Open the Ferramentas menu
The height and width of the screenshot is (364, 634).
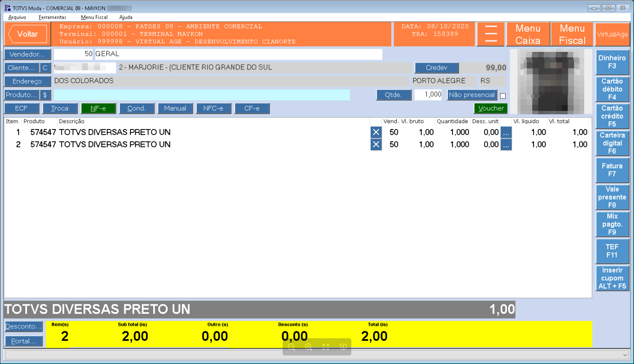point(52,17)
